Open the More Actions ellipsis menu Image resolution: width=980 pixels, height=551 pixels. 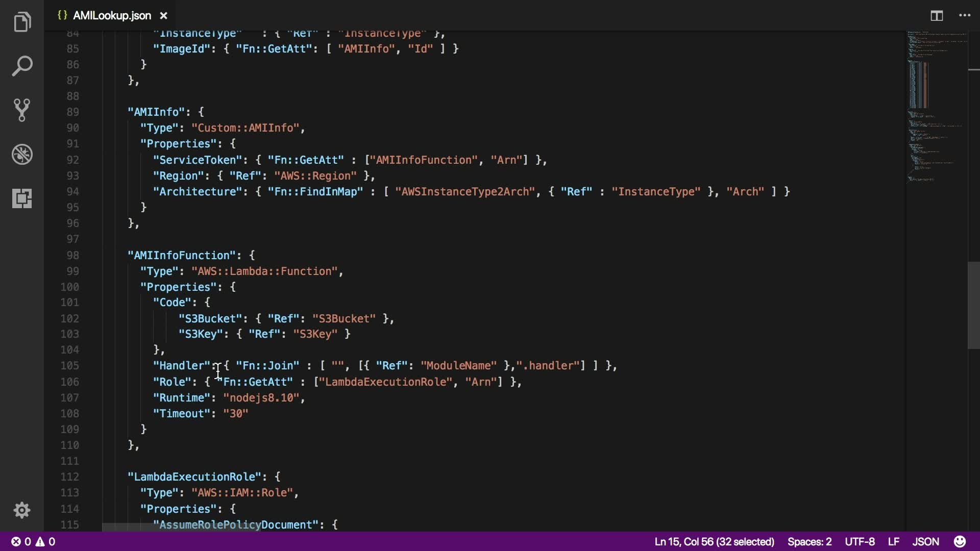965,16
